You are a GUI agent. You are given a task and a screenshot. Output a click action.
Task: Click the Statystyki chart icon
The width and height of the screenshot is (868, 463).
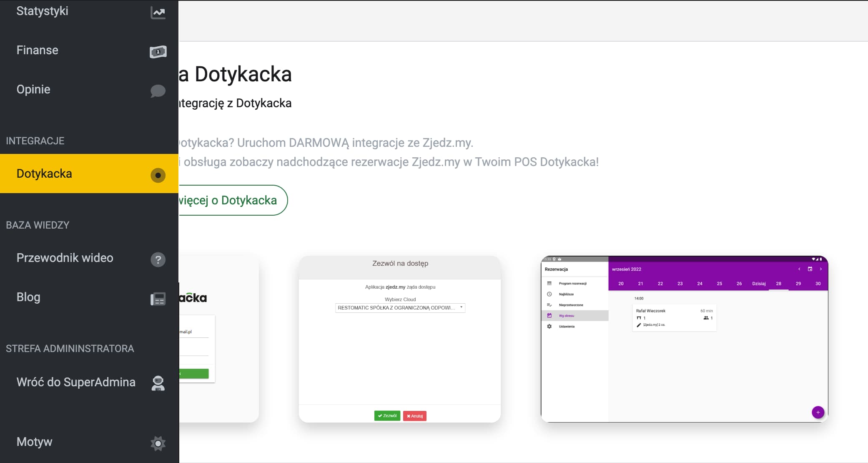(158, 13)
